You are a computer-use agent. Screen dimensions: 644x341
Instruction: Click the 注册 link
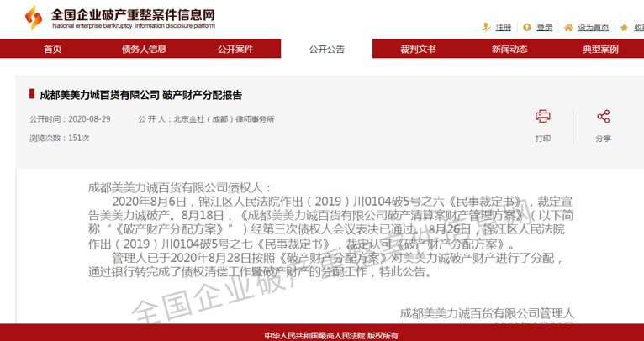coord(503,28)
